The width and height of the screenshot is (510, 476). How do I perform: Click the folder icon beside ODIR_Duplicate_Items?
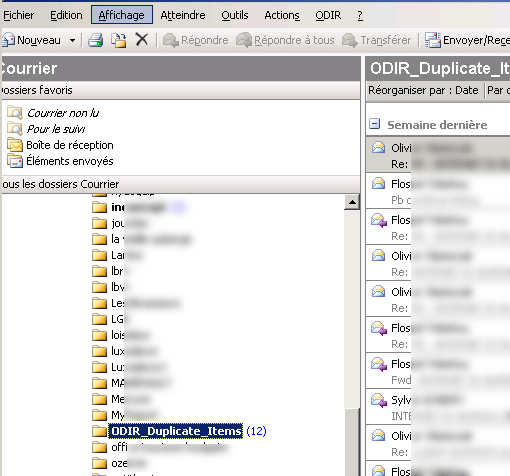[99, 431]
